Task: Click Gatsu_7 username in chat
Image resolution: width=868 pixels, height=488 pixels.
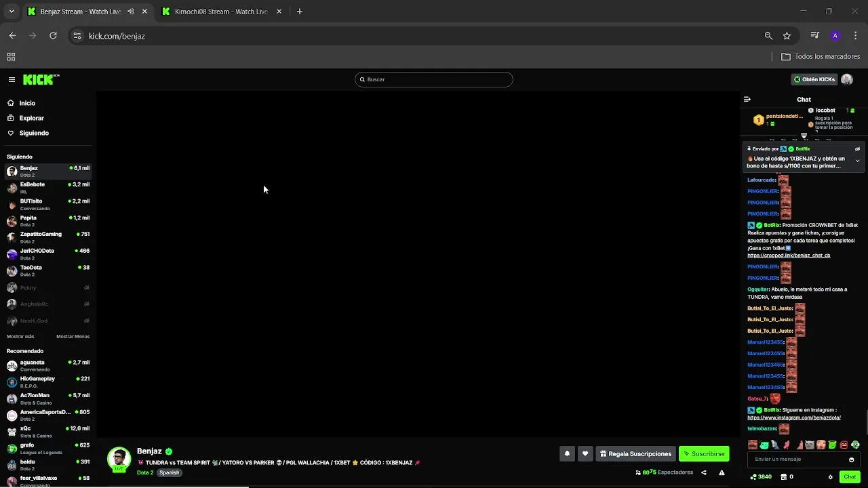Action: coord(757,399)
